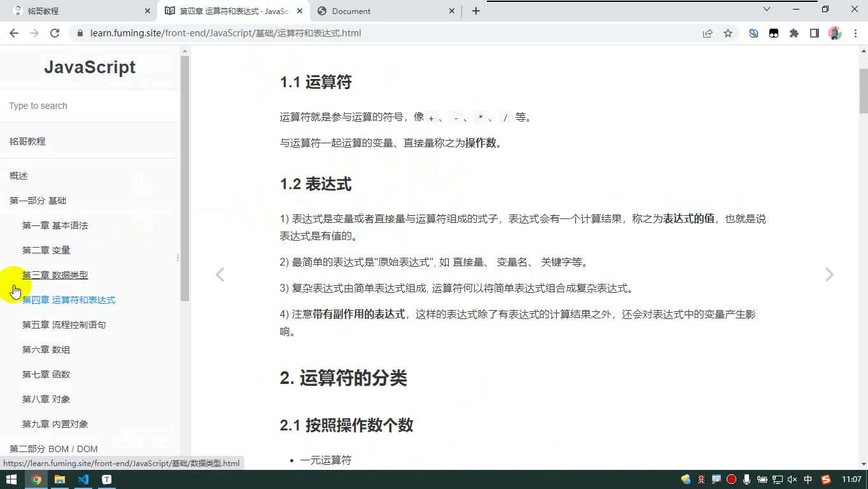Viewport: 868px width, 489px height.
Task: Open Chrome from the taskbar
Action: pos(36,479)
